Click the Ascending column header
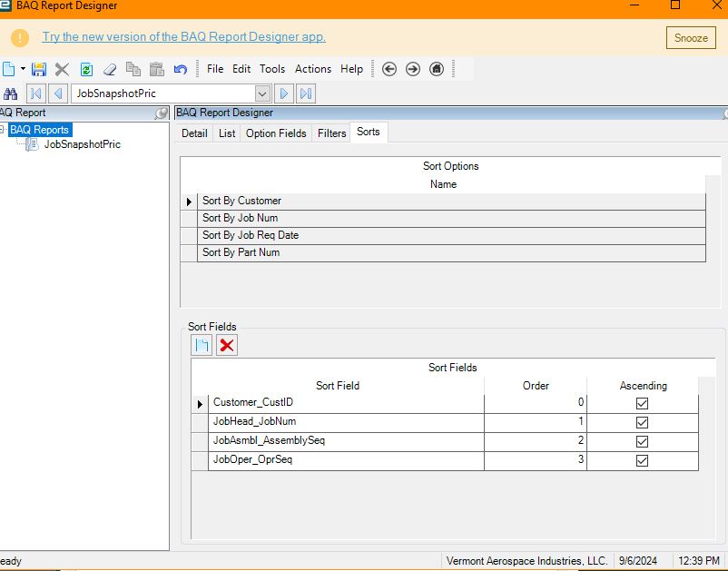Viewport: 728px width, 571px height. coord(643,386)
